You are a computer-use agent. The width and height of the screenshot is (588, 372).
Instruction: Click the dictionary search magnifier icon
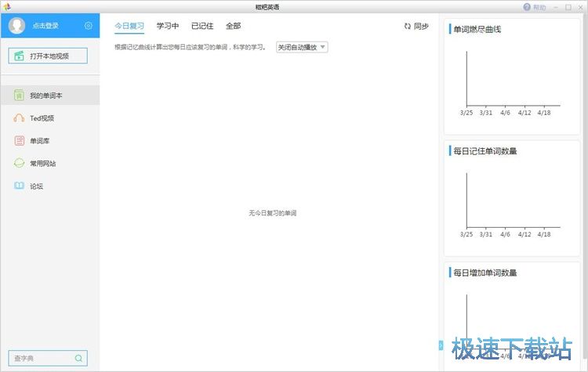(78, 358)
